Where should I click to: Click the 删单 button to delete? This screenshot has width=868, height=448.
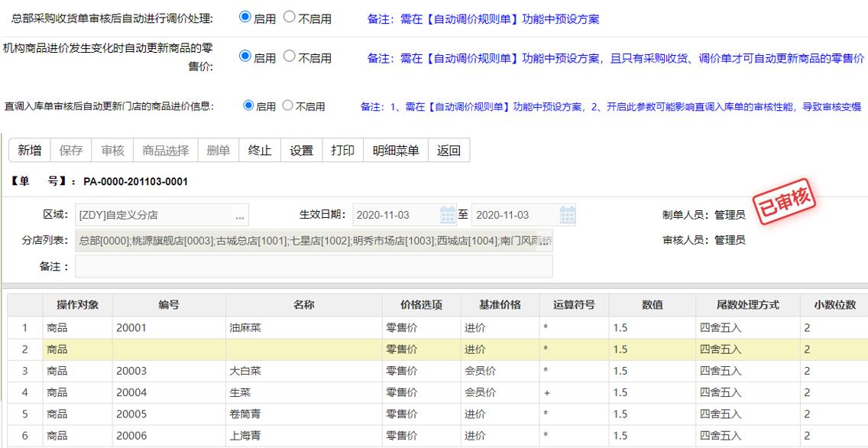[x=218, y=150]
